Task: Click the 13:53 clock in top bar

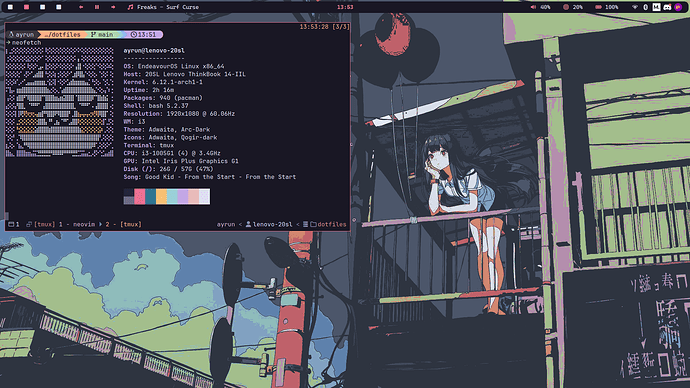Action: point(345,7)
